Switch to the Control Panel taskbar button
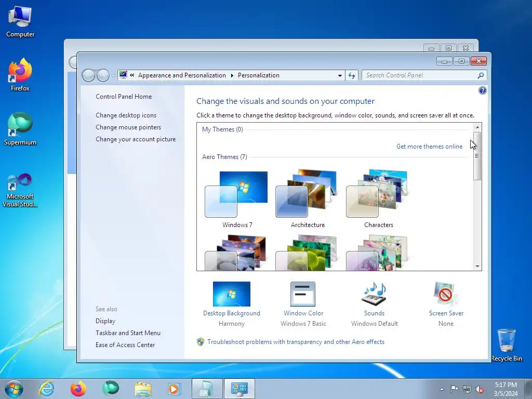Image resolution: width=532 pixels, height=399 pixels. pyautogui.click(x=239, y=389)
